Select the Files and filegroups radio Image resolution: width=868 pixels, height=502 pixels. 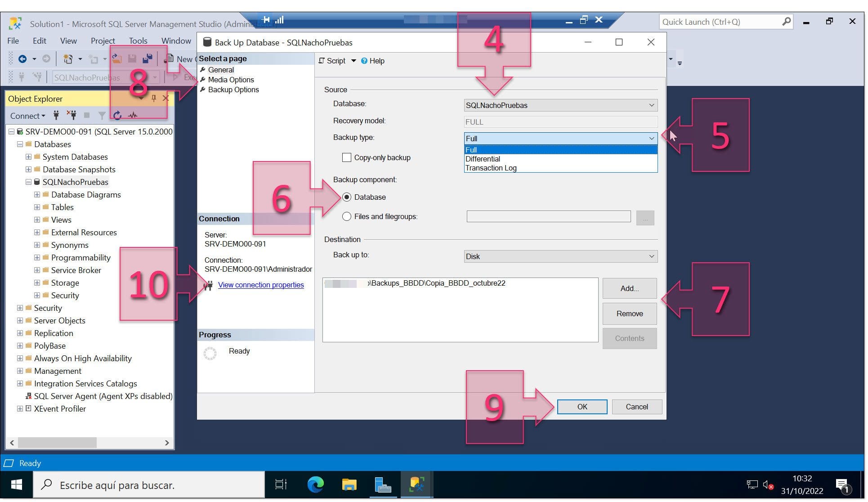(346, 216)
